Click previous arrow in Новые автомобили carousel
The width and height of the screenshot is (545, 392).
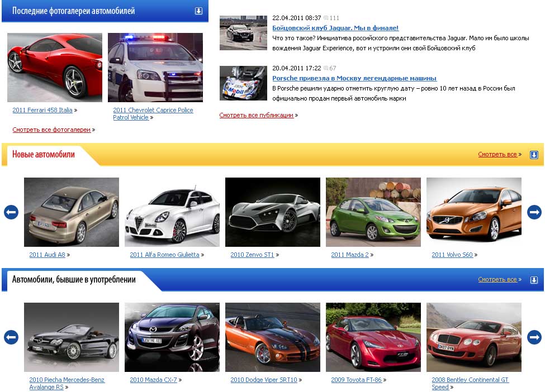point(11,212)
